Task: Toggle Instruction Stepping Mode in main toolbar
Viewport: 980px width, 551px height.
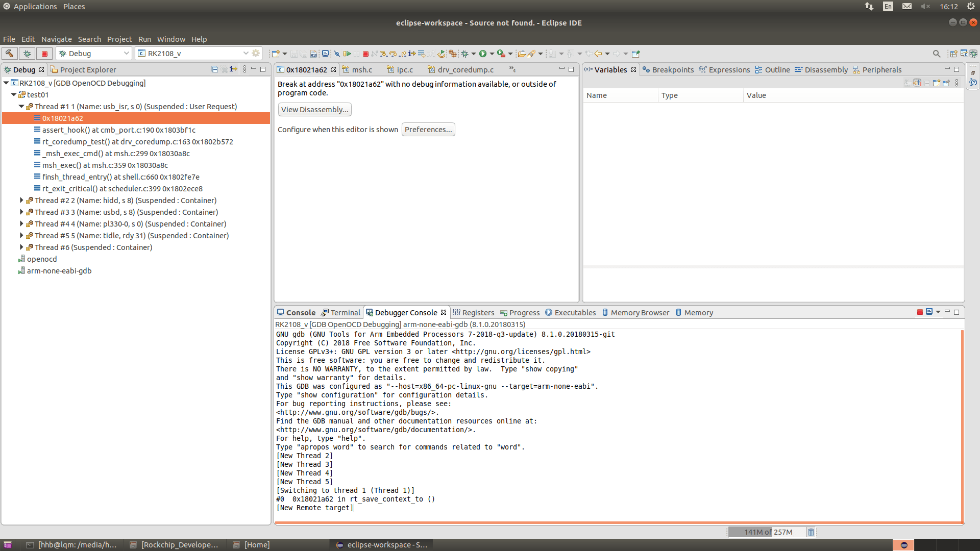Action: tap(412, 54)
